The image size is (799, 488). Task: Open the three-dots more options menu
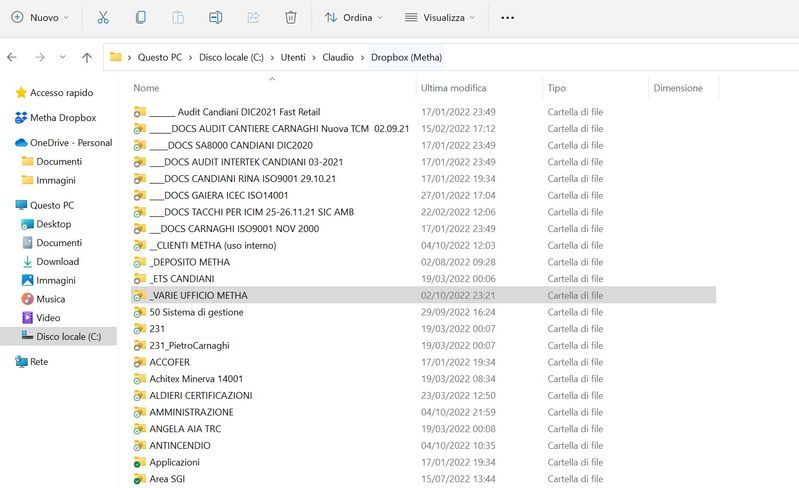507,17
